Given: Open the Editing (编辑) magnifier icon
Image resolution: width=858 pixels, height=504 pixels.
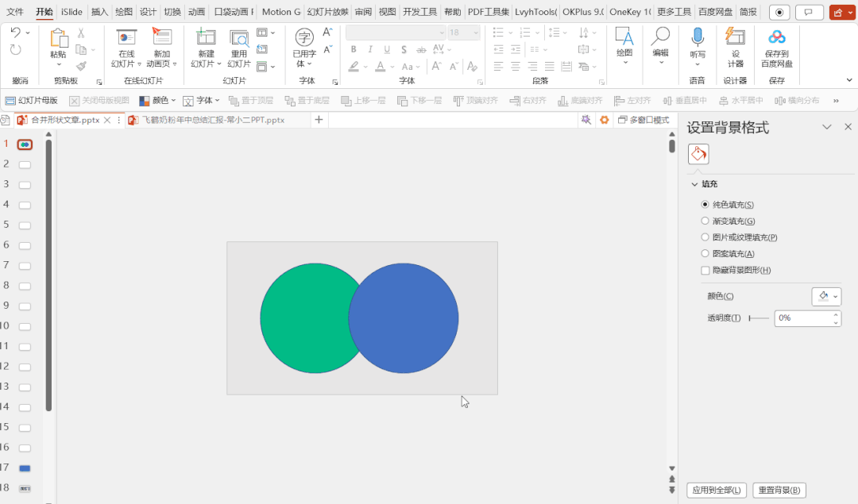Looking at the screenshot, I should [660, 37].
